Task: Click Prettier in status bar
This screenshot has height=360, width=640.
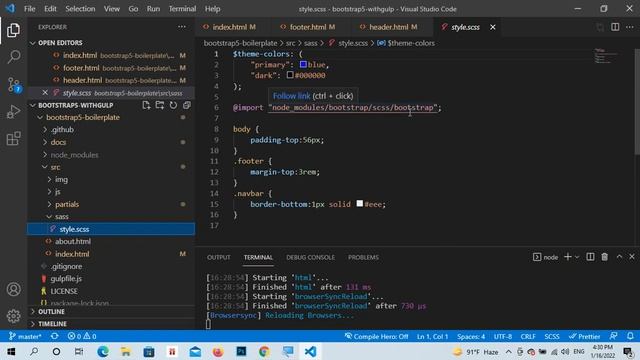Action: 584,336
